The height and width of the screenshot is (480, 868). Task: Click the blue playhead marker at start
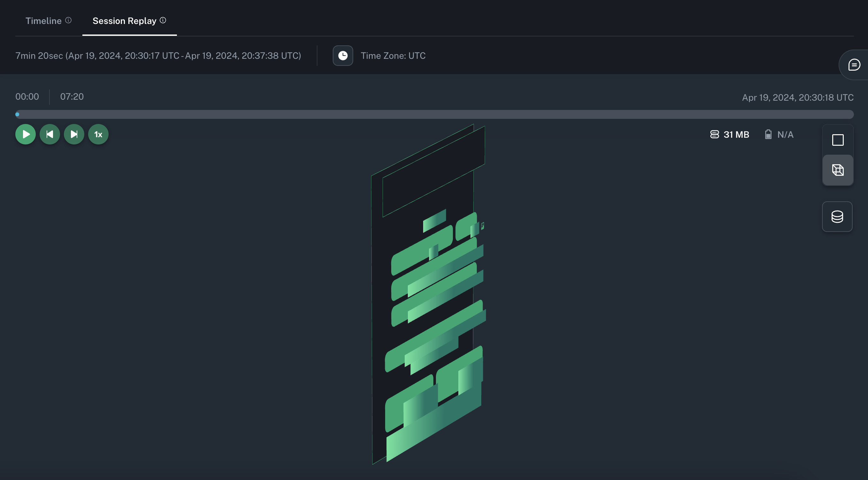17,115
